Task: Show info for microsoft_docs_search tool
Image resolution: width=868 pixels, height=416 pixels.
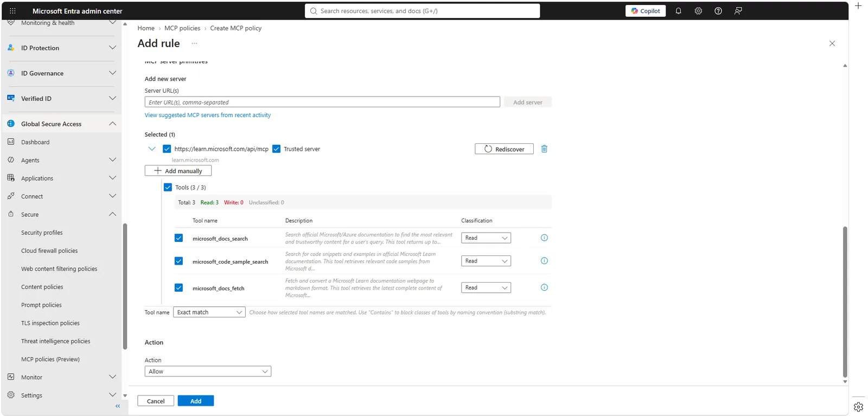Action: coord(544,238)
